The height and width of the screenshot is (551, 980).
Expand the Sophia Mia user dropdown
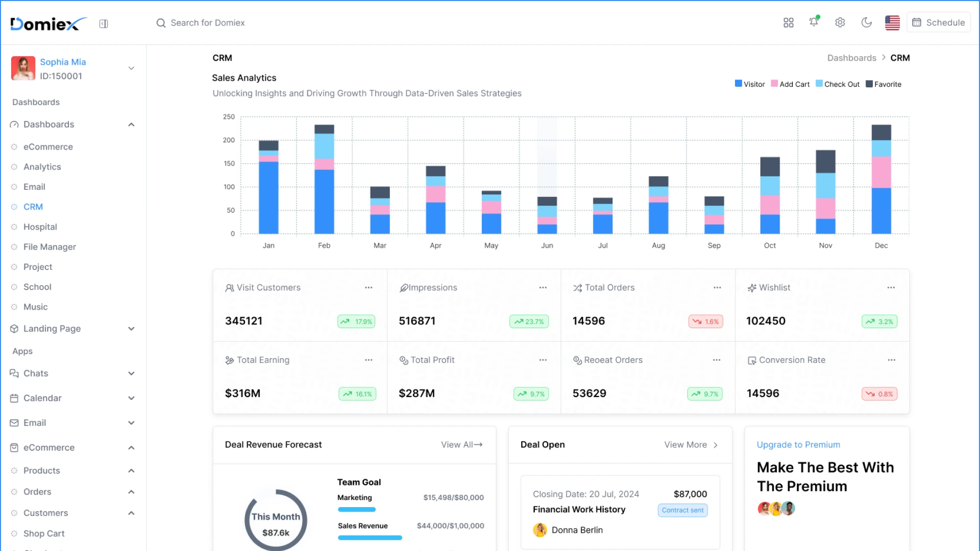(x=131, y=68)
